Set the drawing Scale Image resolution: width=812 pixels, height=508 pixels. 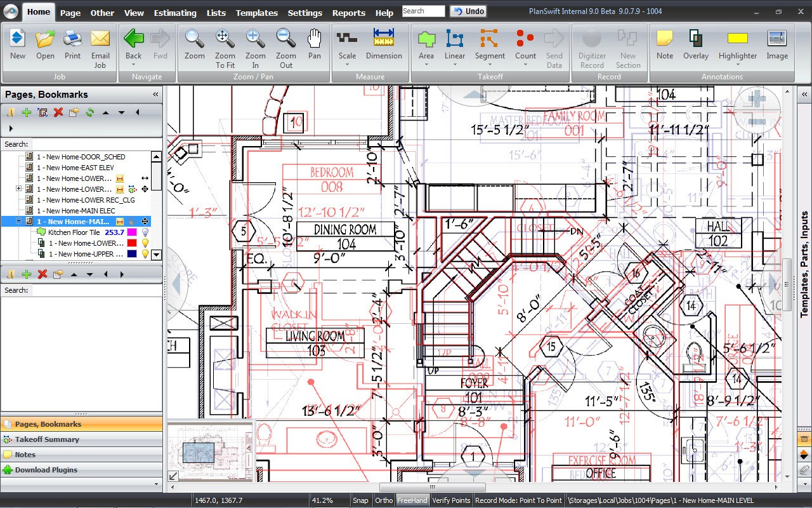pyautogui.click(x=347, y=44)
